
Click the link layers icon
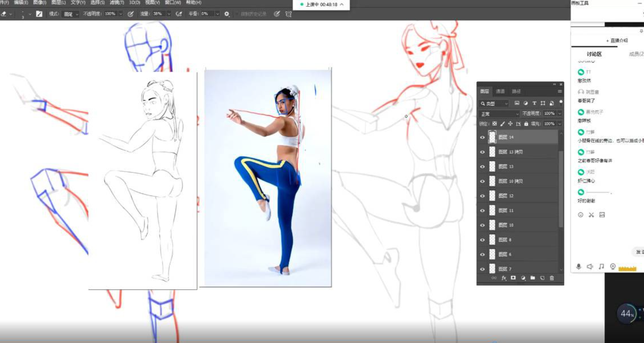pyautogui.click(x=494, y=278)
